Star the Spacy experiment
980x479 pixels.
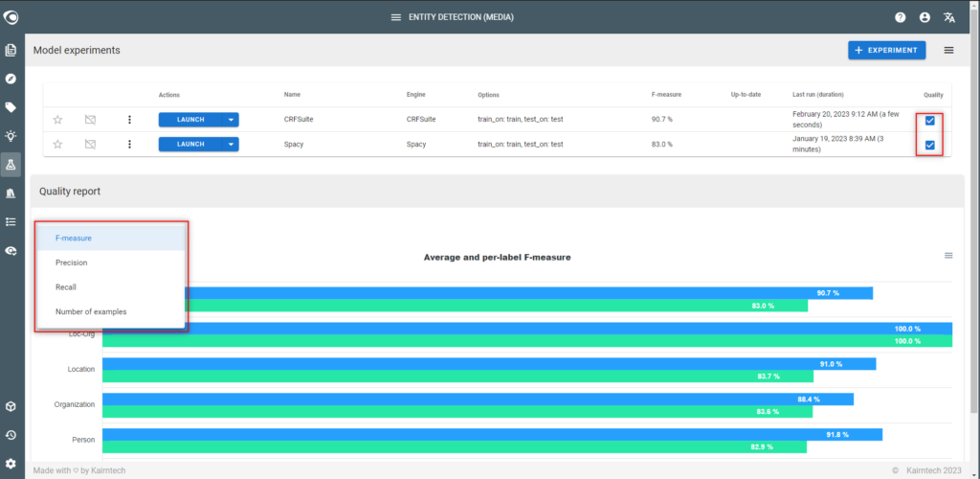tap(57, 145)
